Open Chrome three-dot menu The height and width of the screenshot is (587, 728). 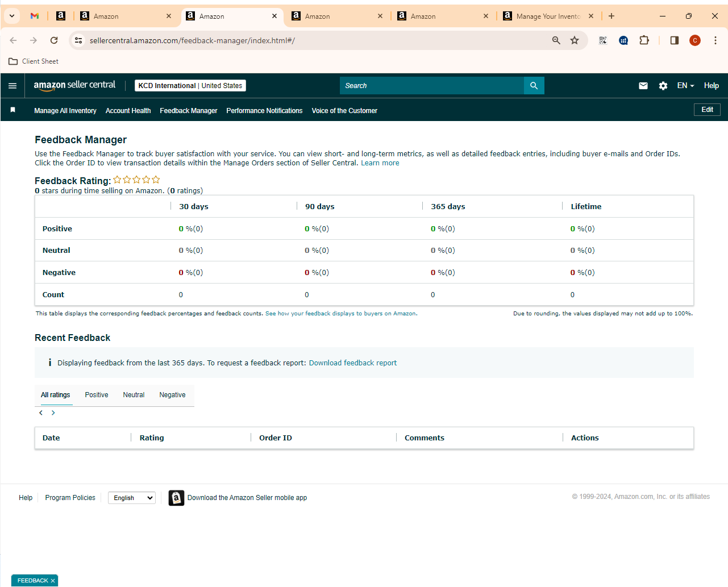pos(715,40)
